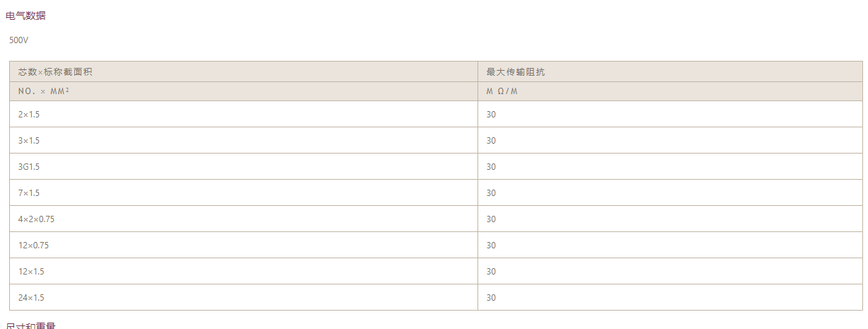The width and height of the screenshot is (868, 329).
Task: Click the 7×1.5 table cell
Action: click(x=29, y=193)
